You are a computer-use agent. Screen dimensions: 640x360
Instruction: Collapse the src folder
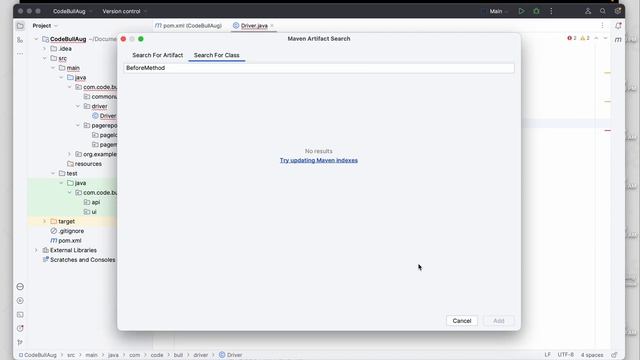pos(44,58)
